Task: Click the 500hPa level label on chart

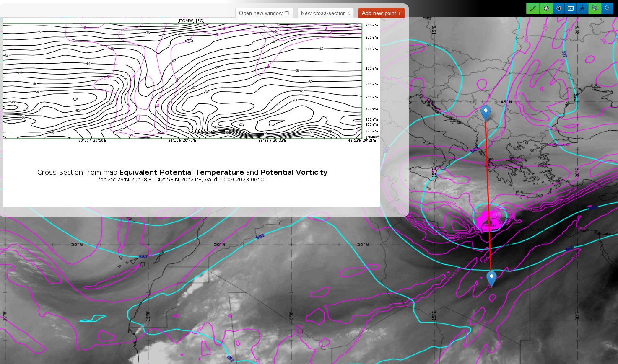Action: click(371, 84)
